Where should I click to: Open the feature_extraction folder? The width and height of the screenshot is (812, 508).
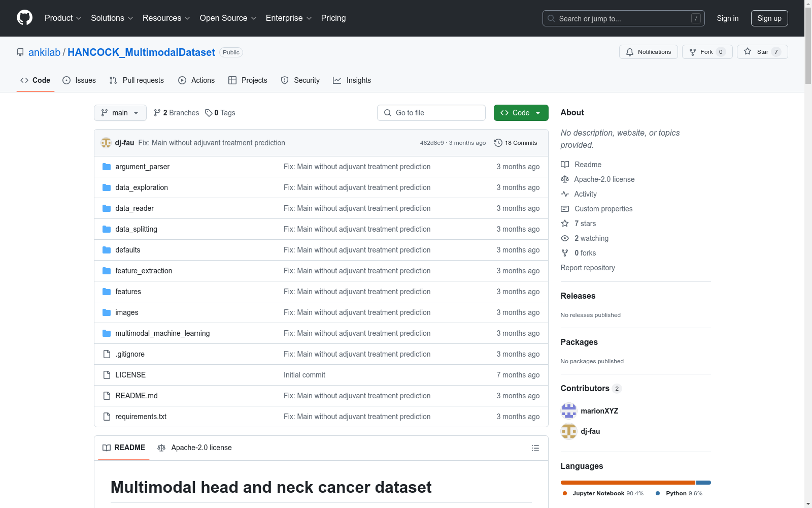pos(144,271)
